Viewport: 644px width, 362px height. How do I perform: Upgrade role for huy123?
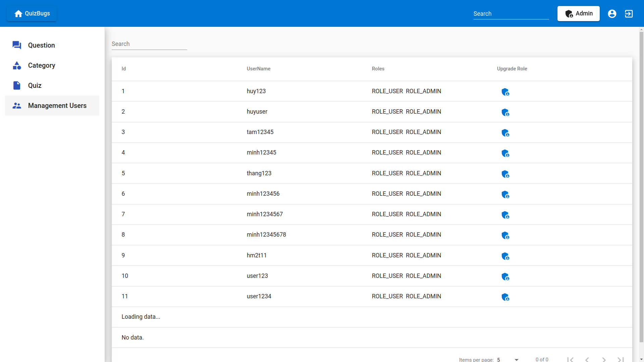coord(505,92)
